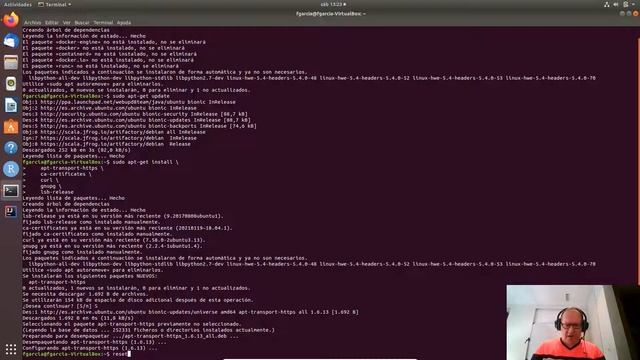This screenshot has width=640, height=360.
Task: Open the volume icon in top bar
Action: point(616,4)
